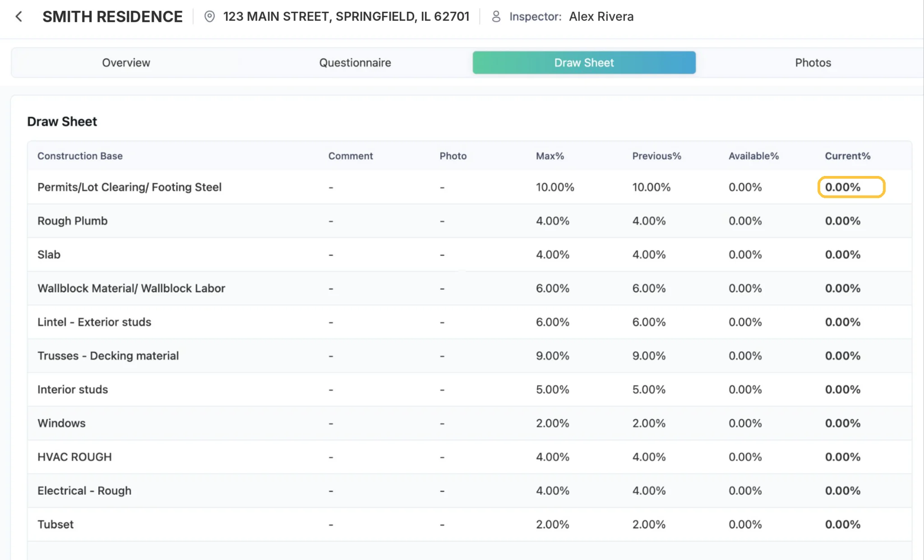Click Current% value in Windows row
Screen dimensions: 924x560
click(x=843, y=423)
